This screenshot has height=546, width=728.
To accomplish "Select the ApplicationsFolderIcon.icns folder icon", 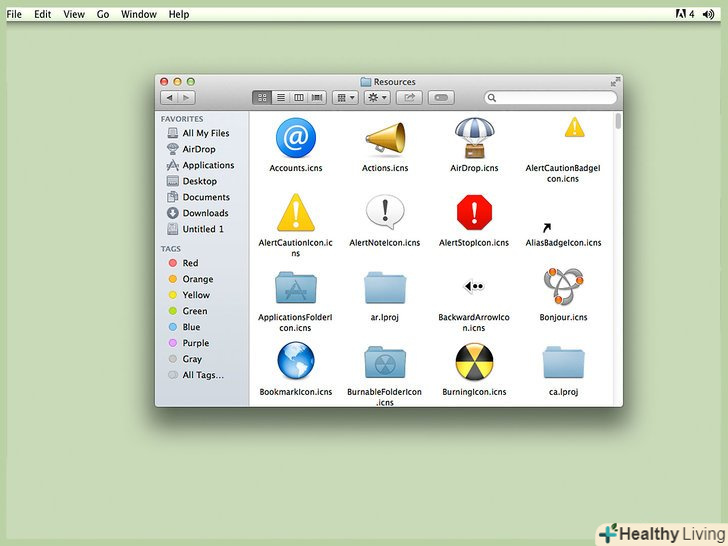I will [x=296, y=287].
